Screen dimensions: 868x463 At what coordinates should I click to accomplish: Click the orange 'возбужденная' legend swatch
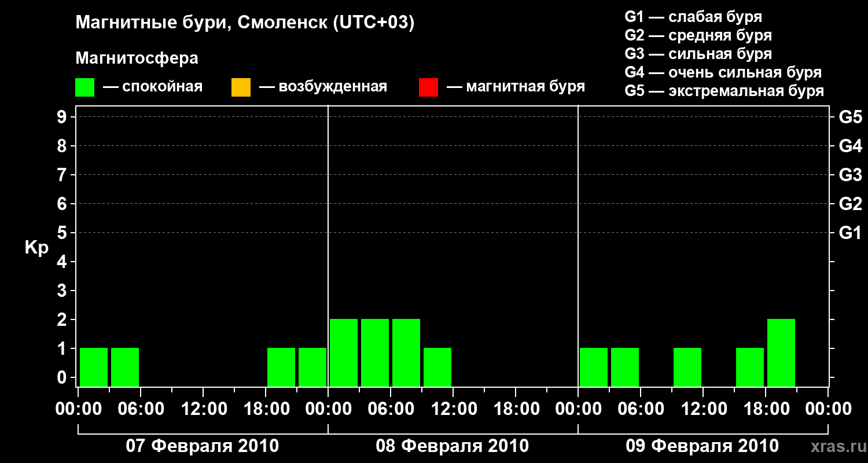coord(241,87)
